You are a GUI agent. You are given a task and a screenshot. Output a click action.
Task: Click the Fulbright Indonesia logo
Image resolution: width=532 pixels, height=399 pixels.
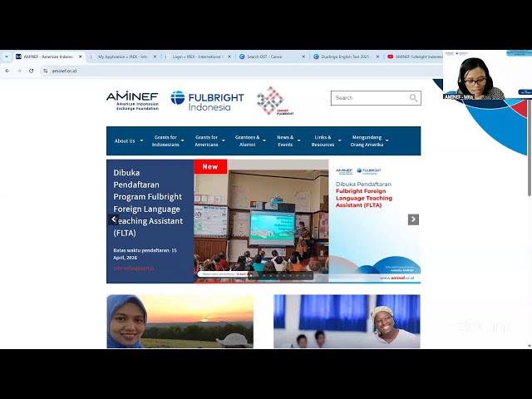coord(207,101)
